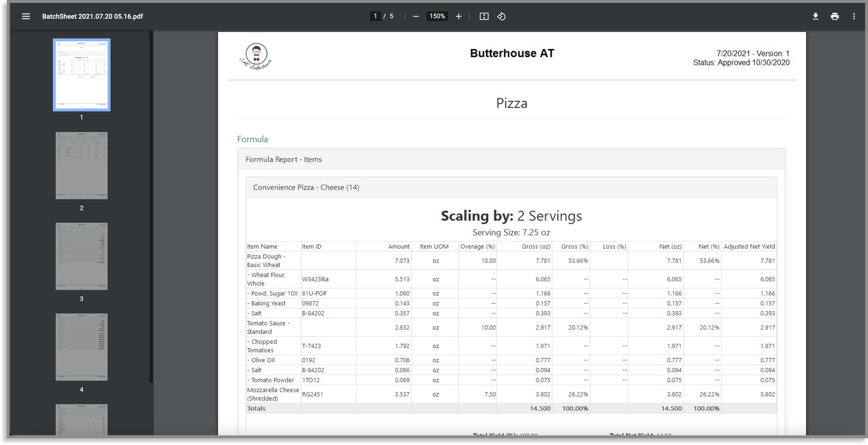This screenshot has width=868, height=445.
Task: Toggle the sidebar menu hamburger icon
Action: [26, 16]
